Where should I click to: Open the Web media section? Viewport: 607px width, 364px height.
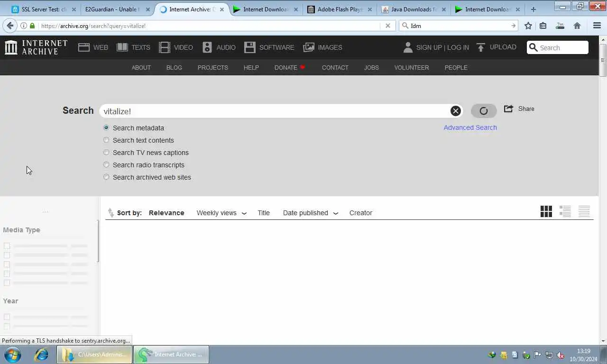pos(93,47)
